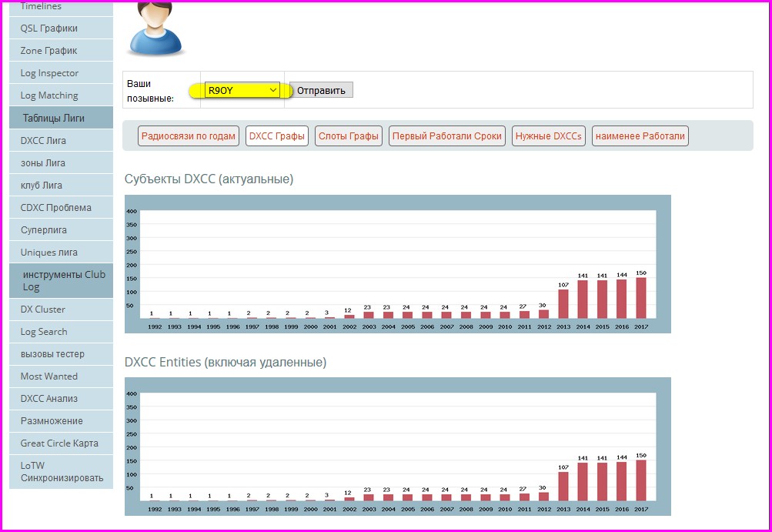Open QSL Графики in sidebar
Image resolution: width=772 pixels, height=532 pixels.
[48, 28]
